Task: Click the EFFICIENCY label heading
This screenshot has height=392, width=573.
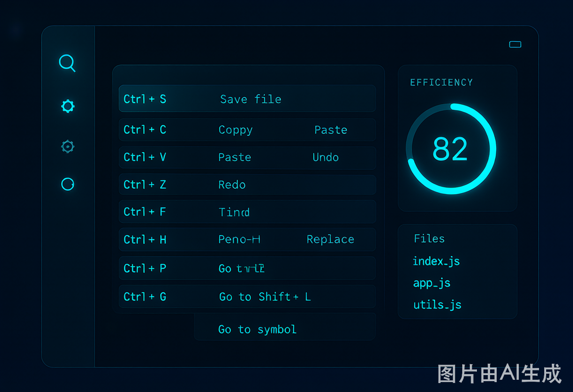Action: click(442, 82)
